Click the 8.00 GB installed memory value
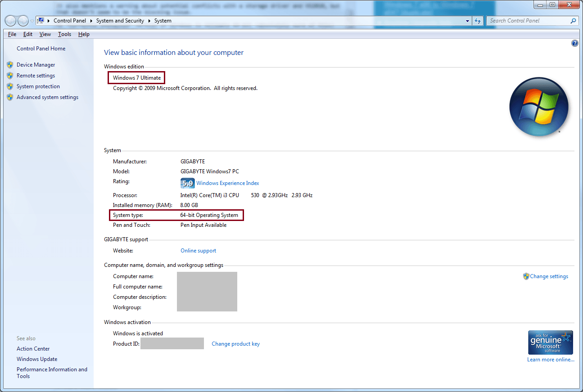This screenshot has width=583, height=392. coord(189,205)
